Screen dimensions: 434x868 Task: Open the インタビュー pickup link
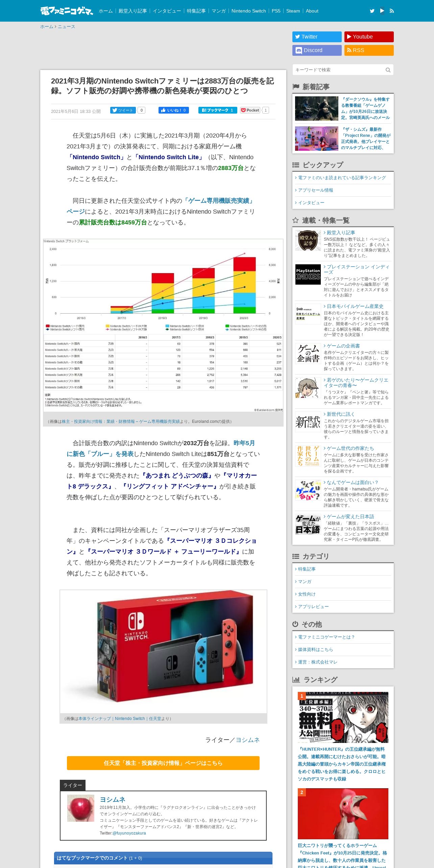tap(311, 203)
